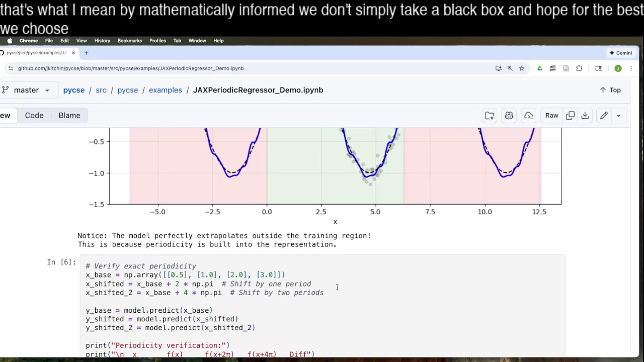Open the History menu
The height and width of the screenshot is (362, 644).
point(102,41)
